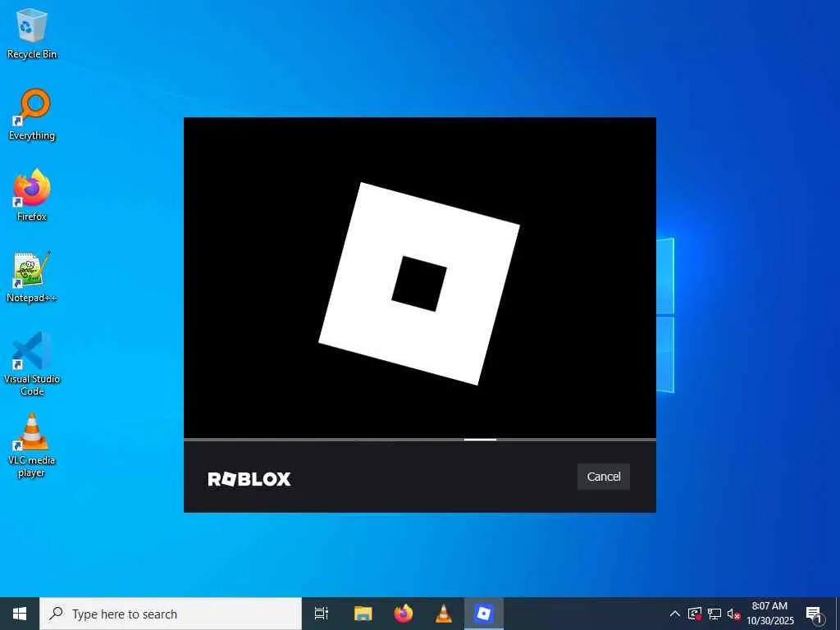This screenshot has height=630, width=840.
Task: Launch VLC from the taskbar
Action: pos(444,614)
